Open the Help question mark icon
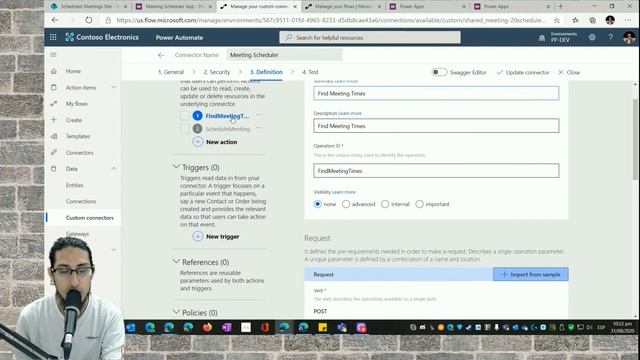 611,37
